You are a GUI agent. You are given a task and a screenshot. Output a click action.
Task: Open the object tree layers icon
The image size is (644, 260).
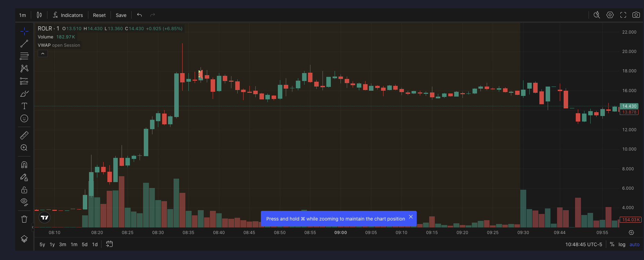click(24, 239)
